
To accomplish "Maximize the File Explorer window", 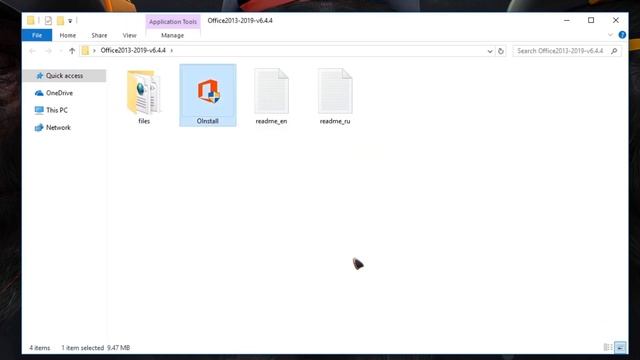I will click(x=591, y=20).
